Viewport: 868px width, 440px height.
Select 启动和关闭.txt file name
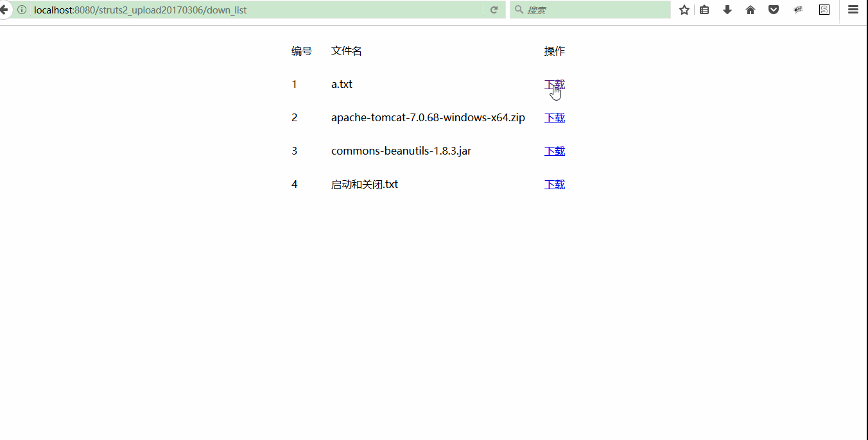point(365,184)
